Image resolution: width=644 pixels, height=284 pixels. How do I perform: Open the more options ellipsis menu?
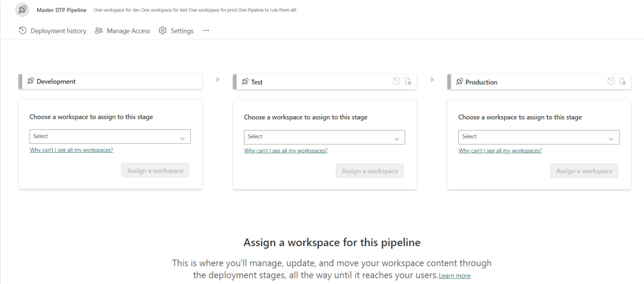pos(205,31)
